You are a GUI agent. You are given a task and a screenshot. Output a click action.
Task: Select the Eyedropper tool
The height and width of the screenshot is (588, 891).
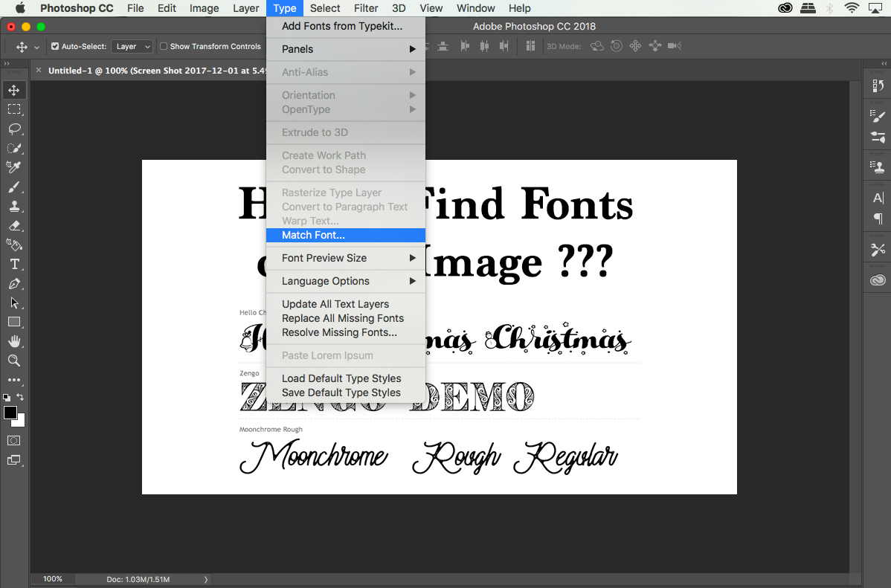pyautogui.click(x=14, y=167)
